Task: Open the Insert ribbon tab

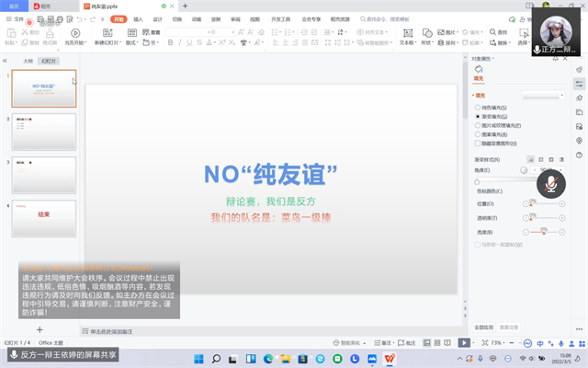Action: (138, 19)
